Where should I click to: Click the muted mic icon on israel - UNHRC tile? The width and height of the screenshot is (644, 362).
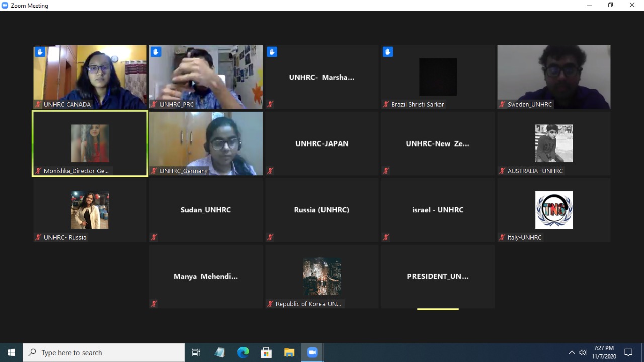pos(386,237)
